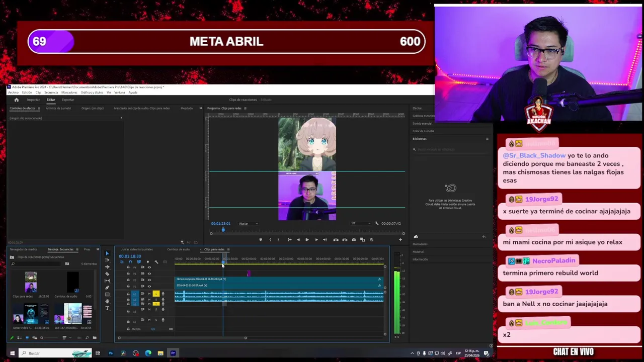Select Cámara completa clip on V2
The height and width of the screenshot is (362, 644).
[x=279, y=279]
